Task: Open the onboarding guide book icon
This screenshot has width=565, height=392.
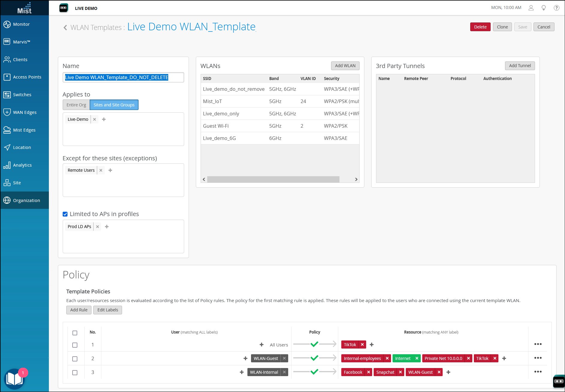Action: click(14, 379)
